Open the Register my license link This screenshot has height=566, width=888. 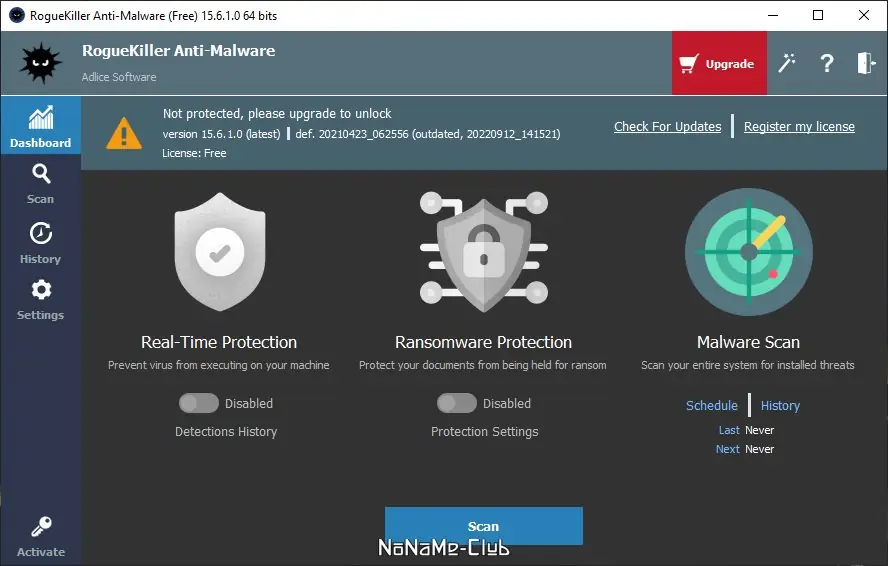coord(799,127)
